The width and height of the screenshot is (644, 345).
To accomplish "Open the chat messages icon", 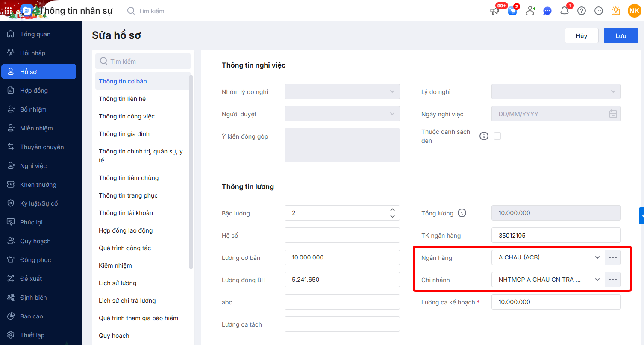I will coord(547,11).
